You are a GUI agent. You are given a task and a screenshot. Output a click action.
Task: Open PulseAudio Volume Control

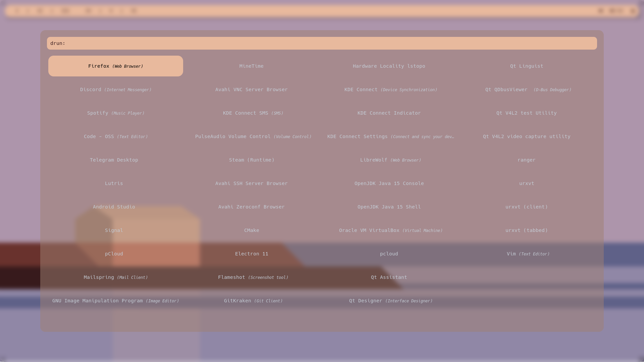coord(253,136)
